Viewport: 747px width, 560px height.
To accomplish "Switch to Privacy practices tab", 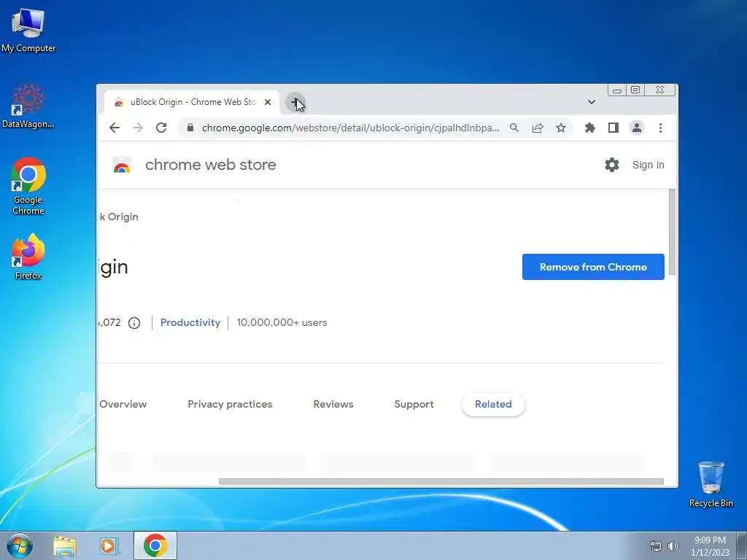I will coord(230,404).
